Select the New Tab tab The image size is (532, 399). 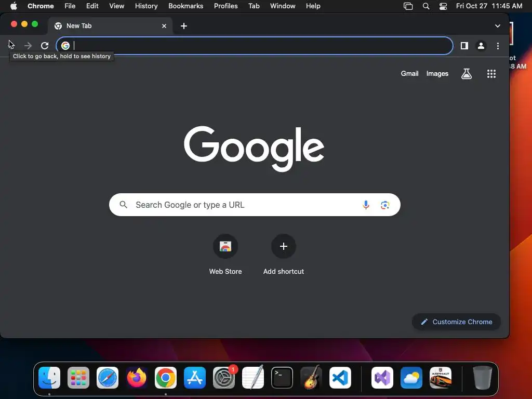click(110, 26)
